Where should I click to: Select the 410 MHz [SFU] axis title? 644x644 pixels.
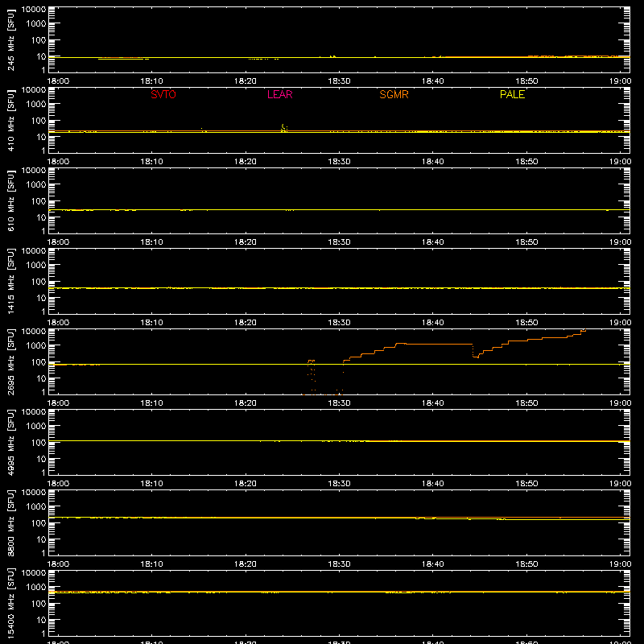coord(10,121)
